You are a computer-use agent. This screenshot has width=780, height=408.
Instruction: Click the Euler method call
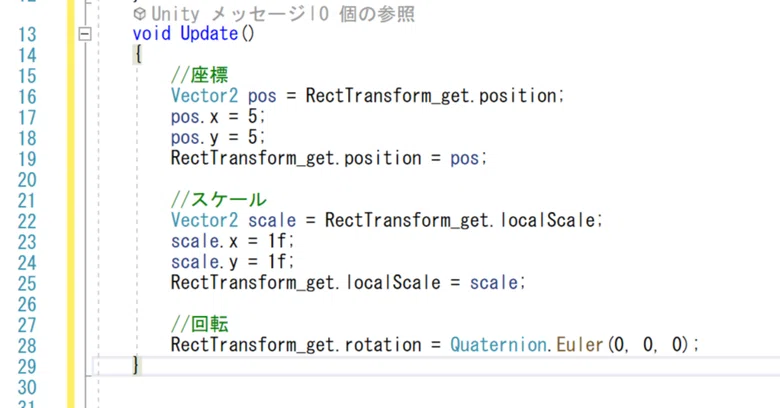(580, 344)
